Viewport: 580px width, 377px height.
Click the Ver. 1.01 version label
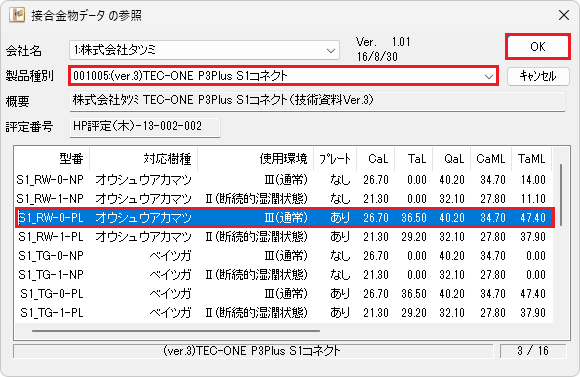tap(383, 42)
